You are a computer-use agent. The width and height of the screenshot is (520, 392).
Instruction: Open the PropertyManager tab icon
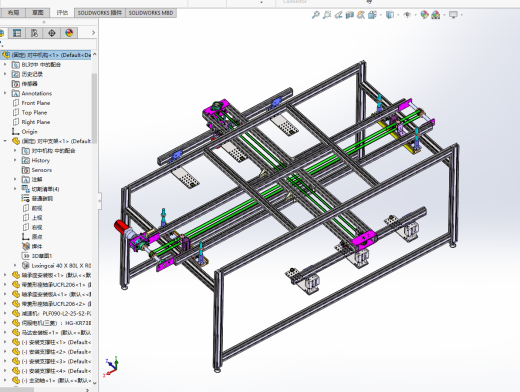tap(17, 33)
